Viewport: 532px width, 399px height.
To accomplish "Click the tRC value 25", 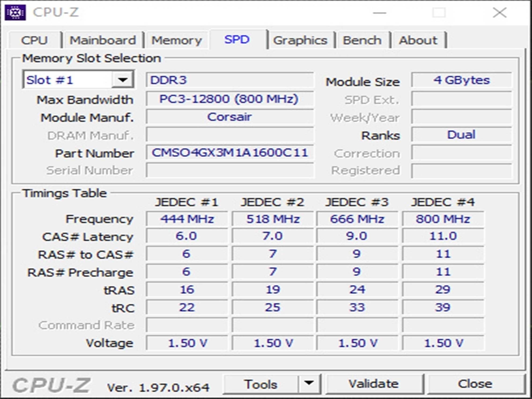I will 273,307.
